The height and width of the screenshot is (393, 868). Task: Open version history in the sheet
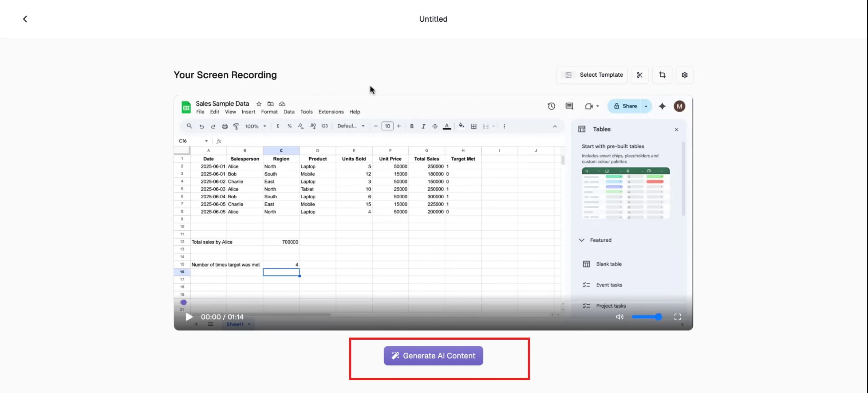(552, 106)
